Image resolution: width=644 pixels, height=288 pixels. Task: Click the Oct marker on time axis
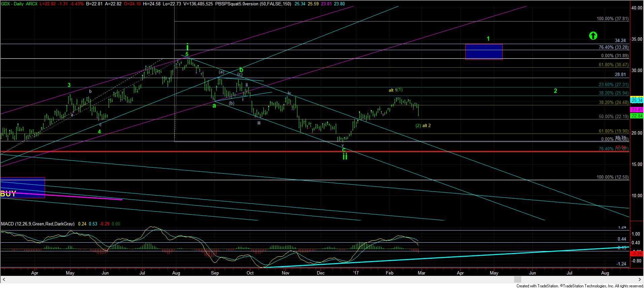[x=250, y=273]
